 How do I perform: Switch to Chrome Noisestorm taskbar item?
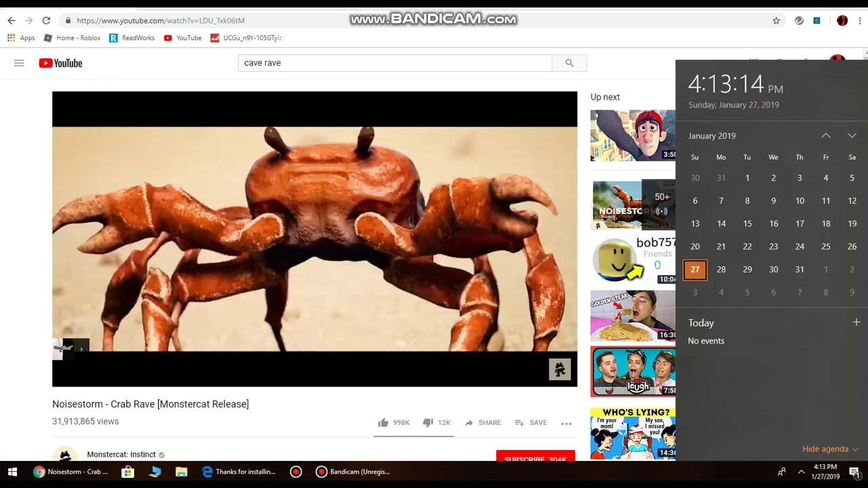pyautogui.click(x=71, y=472)
